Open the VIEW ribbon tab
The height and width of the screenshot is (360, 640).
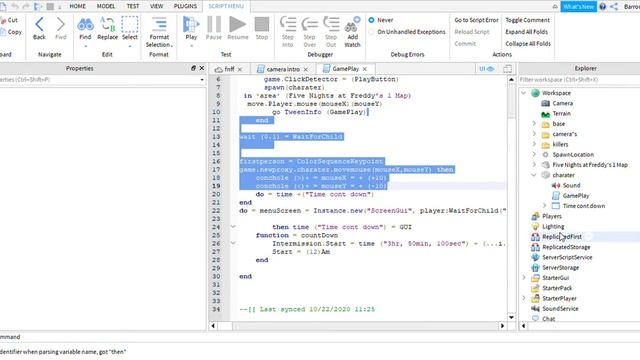156,6
